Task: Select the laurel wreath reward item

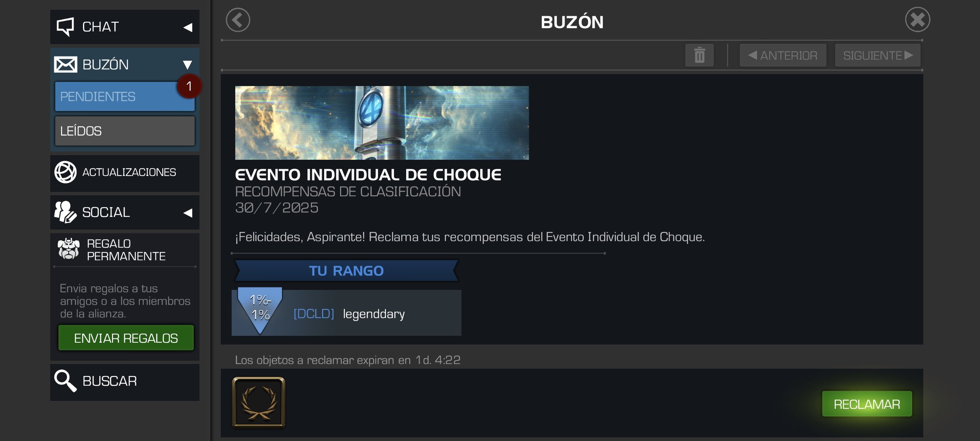Action: 259,403
